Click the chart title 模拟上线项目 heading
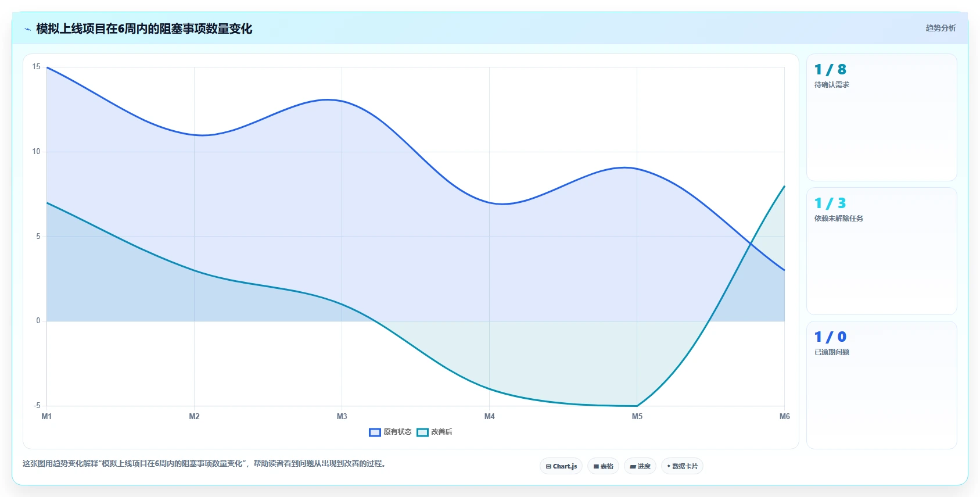 [x=144, y=29]
